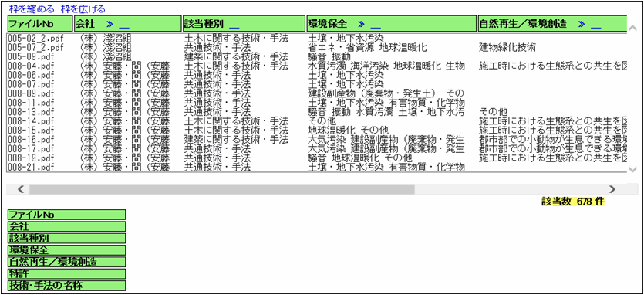
Task: Select the row for file 008-16.pdf
Action: pyautogui.click(x=317, y=139)
